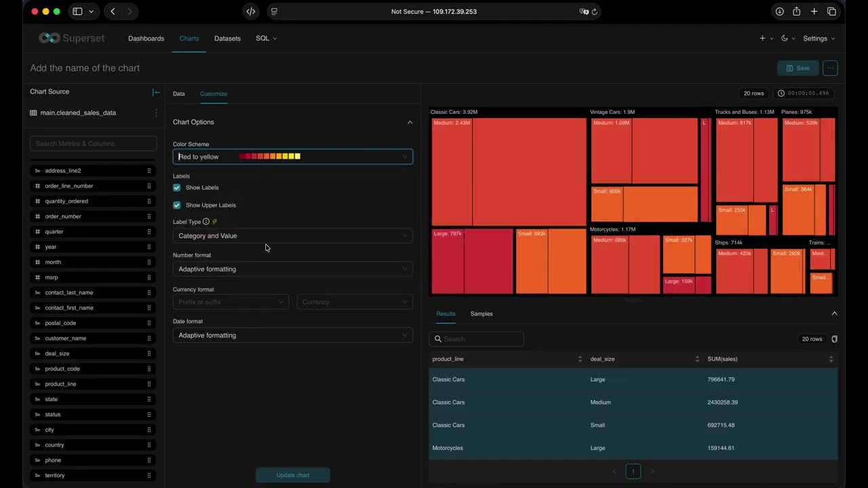Screen dimensions: 868x488
Task: Collapse the Chart Source panel arrow icon
Action: [156, 92]
